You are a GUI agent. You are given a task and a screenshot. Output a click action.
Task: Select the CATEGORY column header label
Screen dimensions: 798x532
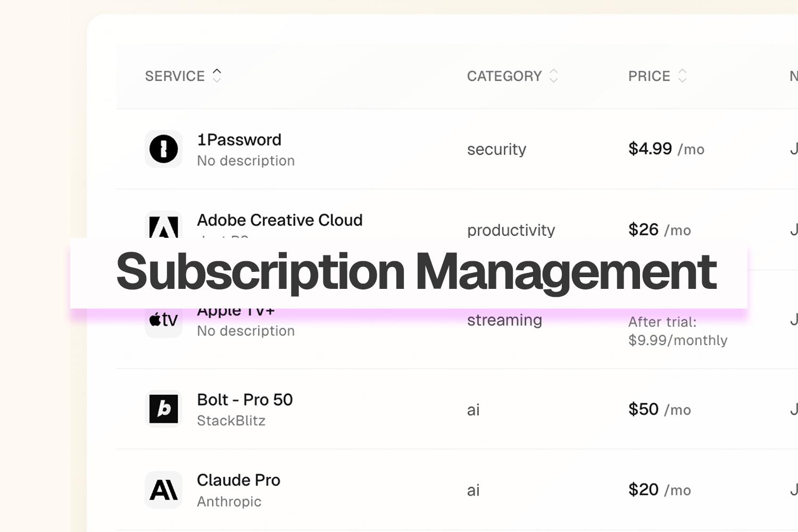(504, 76)
